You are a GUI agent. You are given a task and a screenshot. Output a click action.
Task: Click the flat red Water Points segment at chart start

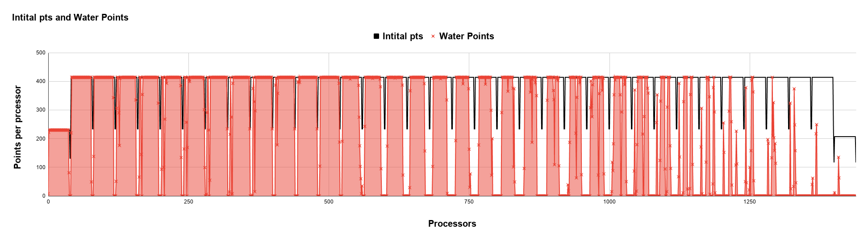click(58, 130)
